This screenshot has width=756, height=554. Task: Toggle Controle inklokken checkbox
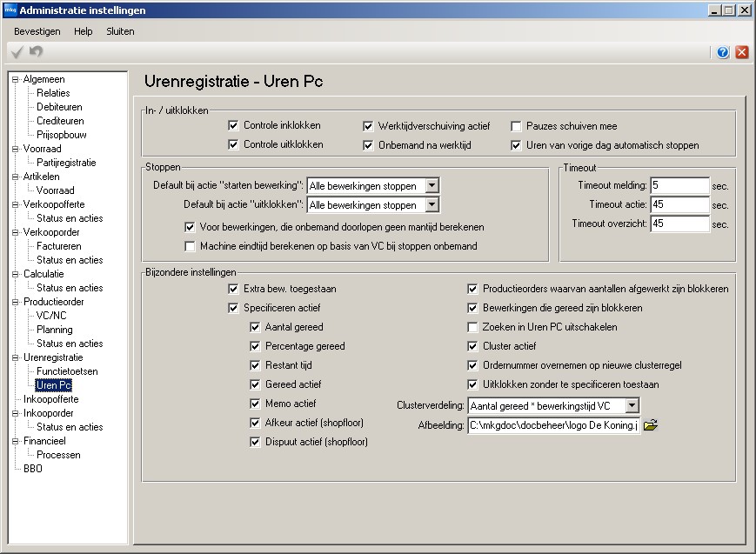[233, 125]
